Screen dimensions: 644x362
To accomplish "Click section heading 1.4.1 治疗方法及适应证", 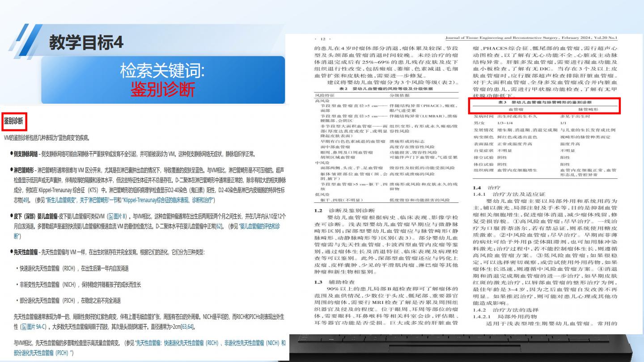I will coord(509,194).
